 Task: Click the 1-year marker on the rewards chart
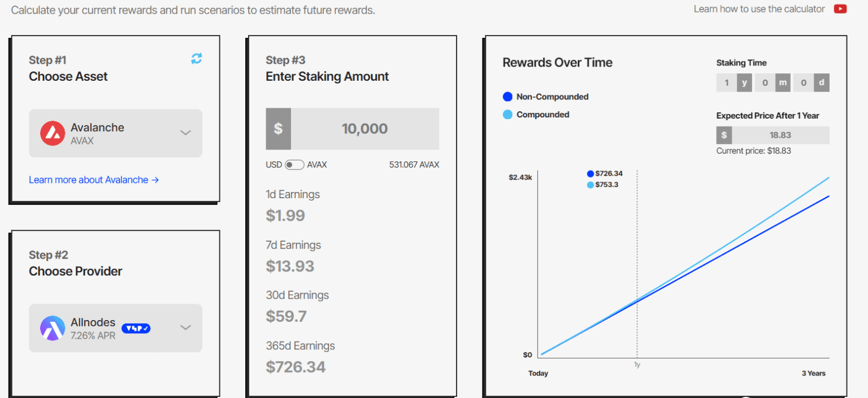(x=637, y=364)
